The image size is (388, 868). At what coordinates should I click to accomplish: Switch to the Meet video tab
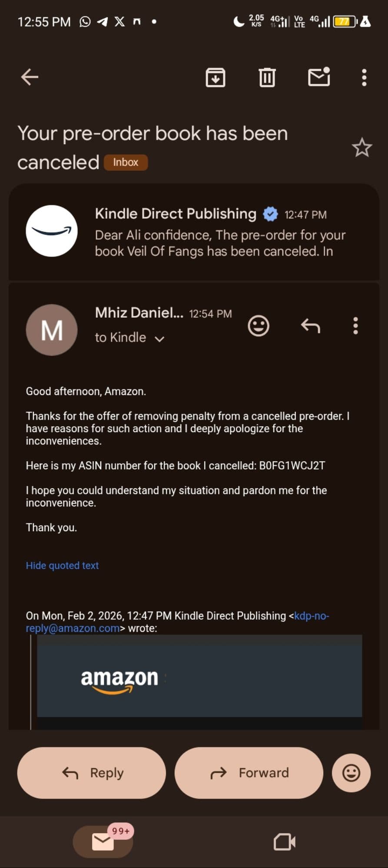[285, 842]
